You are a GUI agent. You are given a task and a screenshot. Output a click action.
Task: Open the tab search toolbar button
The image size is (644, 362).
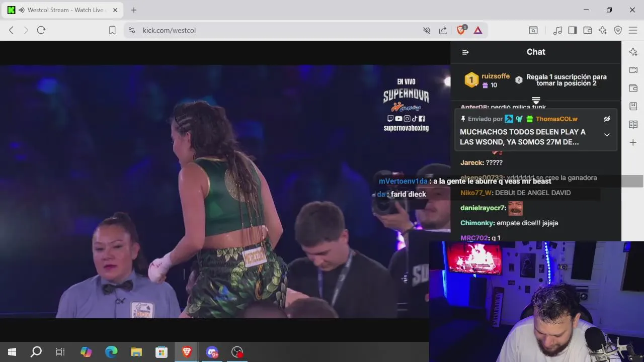click(533, 30)
